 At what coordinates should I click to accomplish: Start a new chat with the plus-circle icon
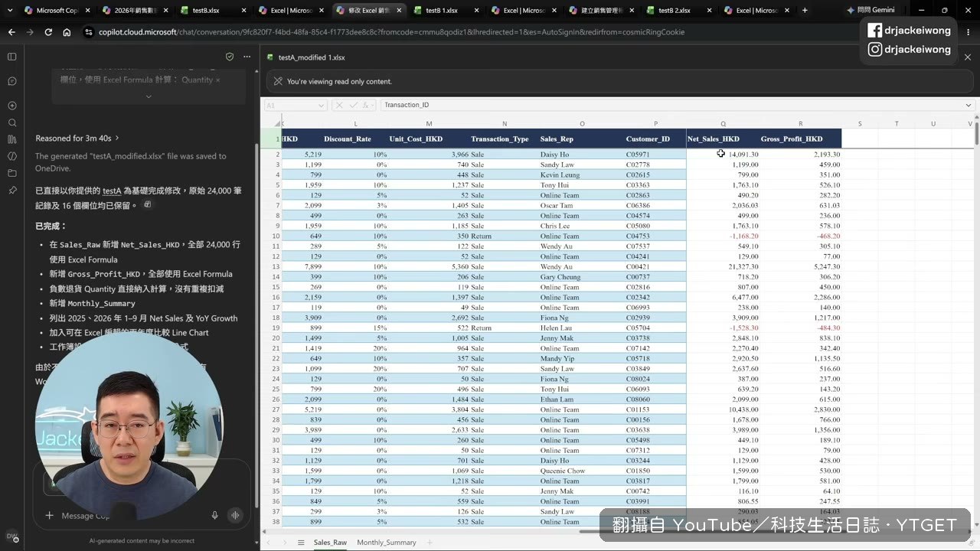click(x=11, y=106)
